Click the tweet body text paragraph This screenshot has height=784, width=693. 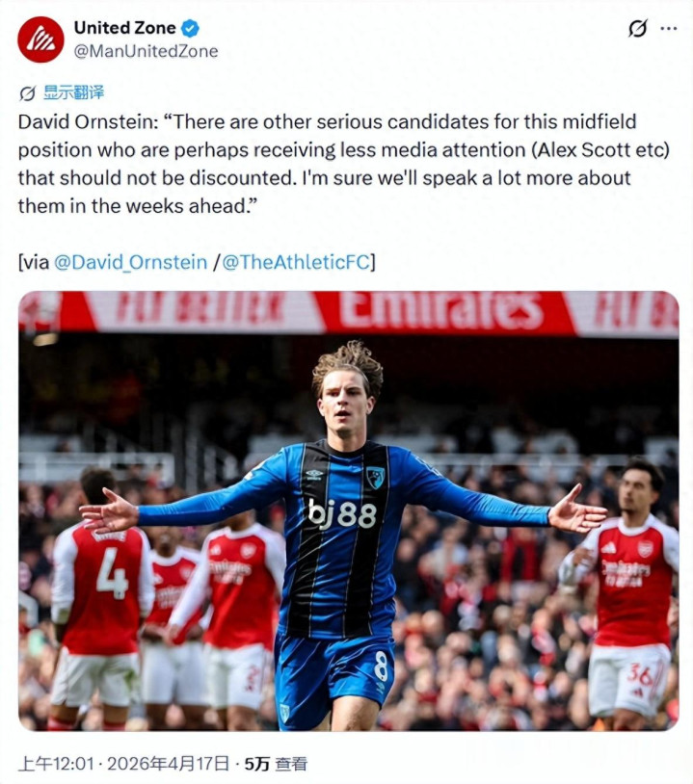[343, 164]
